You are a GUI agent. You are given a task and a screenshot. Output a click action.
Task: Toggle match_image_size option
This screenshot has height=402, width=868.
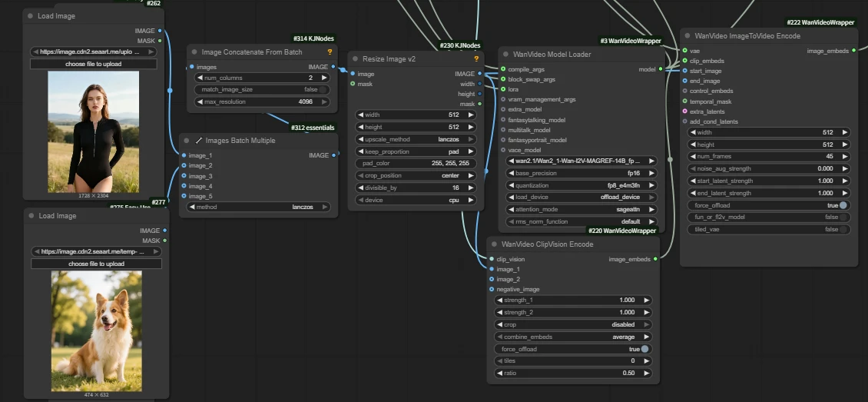323,90
